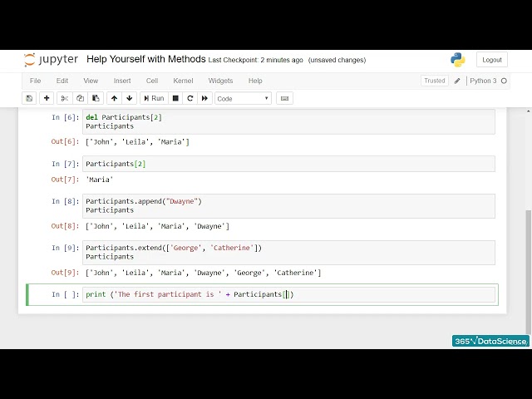Click the Logout button
The image size is (532, 399).
tap(492, 60)
